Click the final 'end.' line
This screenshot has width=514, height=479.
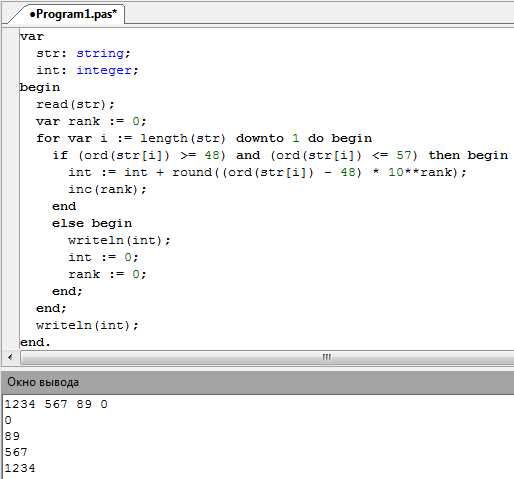pyautogui.click(x=35, y=342)
